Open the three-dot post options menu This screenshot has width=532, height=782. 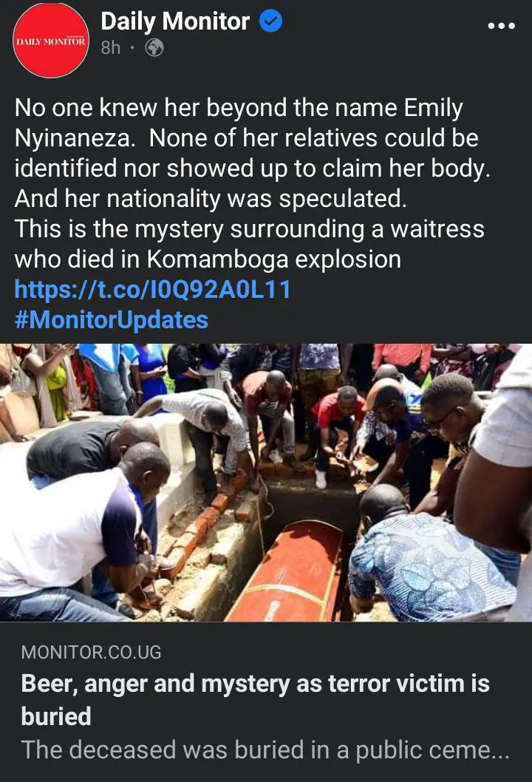pos(501,25)
